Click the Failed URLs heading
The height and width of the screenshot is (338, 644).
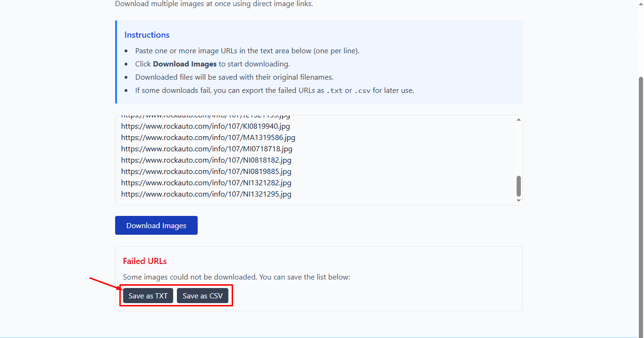(145, 261)
